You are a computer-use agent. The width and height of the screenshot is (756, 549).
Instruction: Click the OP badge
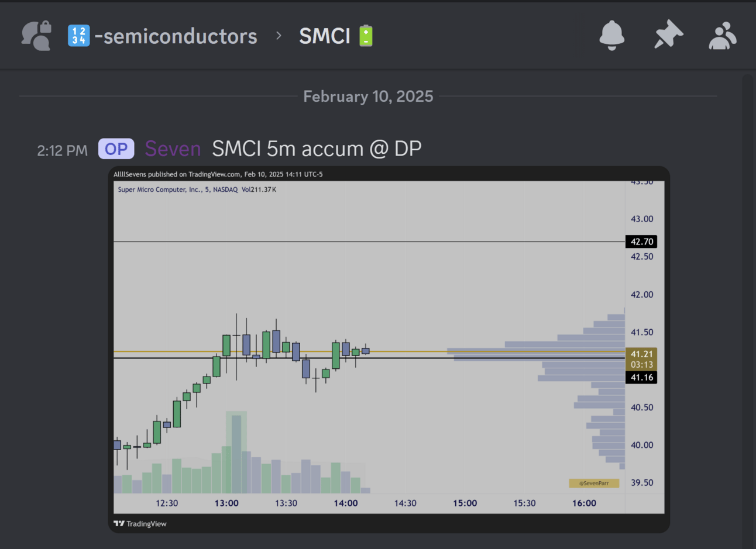[x=116, y=149]
